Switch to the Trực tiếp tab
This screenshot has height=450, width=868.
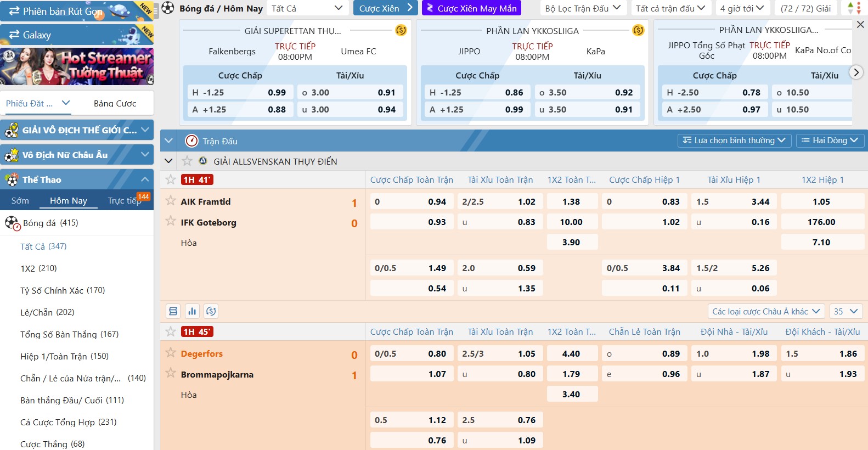[x=125, y=201]
